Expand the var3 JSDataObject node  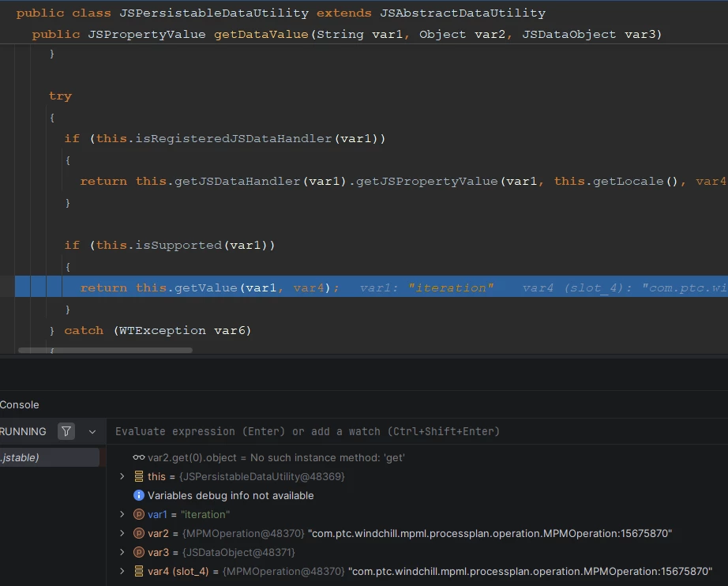coord(122,552)
